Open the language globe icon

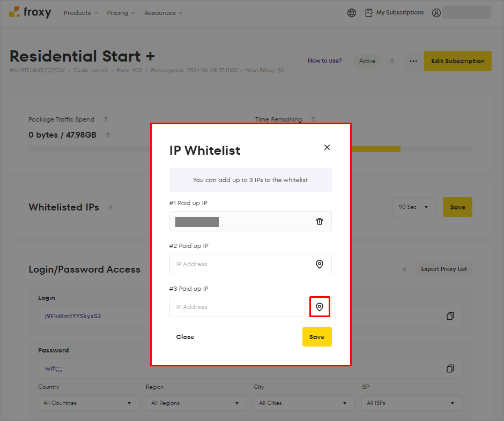pos(351,12)
